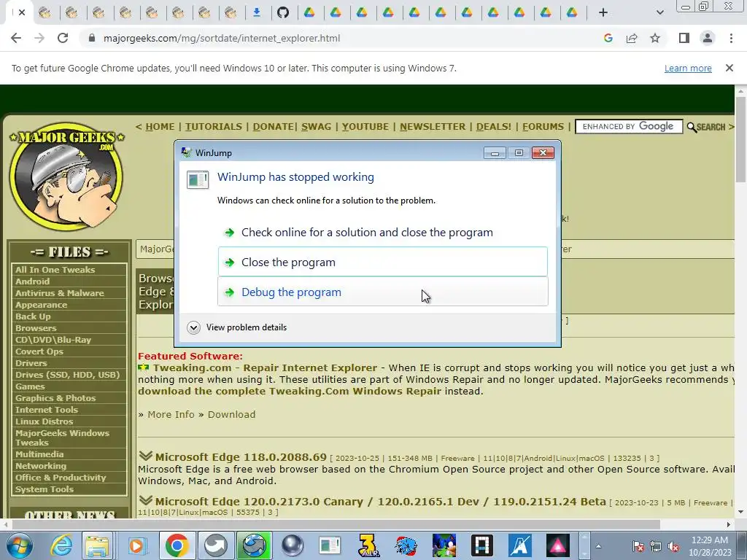Open the tab search dropdown chevron

[659, 12]
